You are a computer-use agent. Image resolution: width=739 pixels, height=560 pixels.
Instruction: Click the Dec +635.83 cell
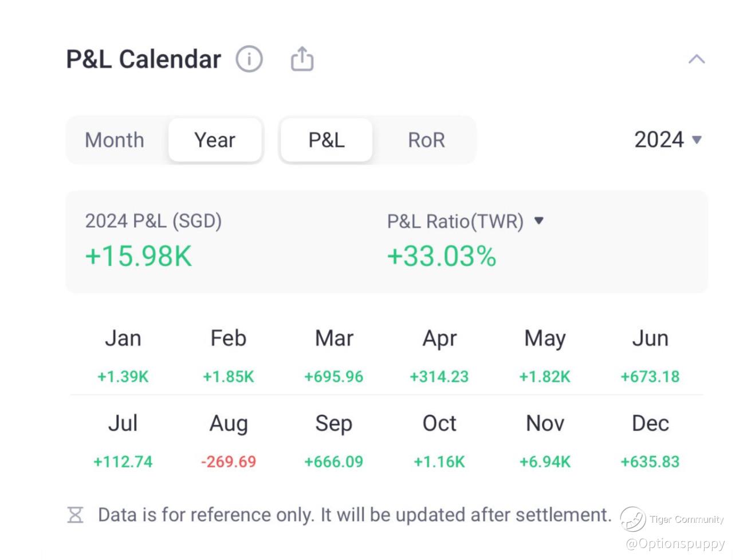pos(650,462)
